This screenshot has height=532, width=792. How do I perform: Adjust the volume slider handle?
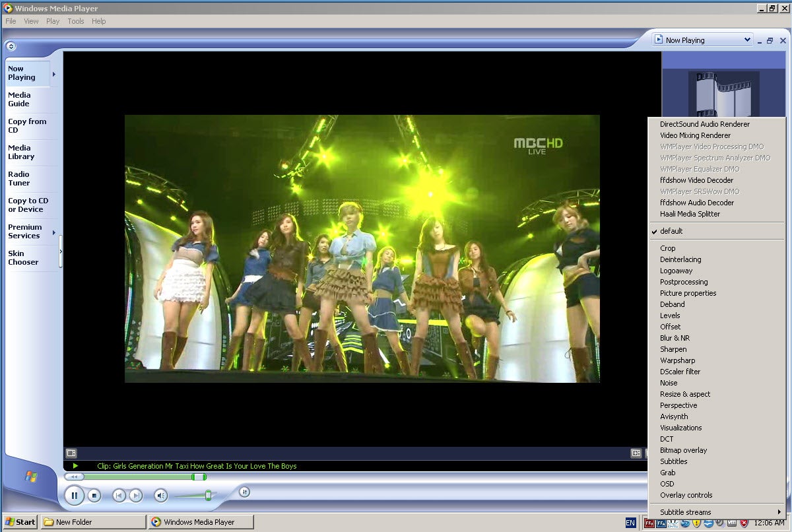[208, 495]
